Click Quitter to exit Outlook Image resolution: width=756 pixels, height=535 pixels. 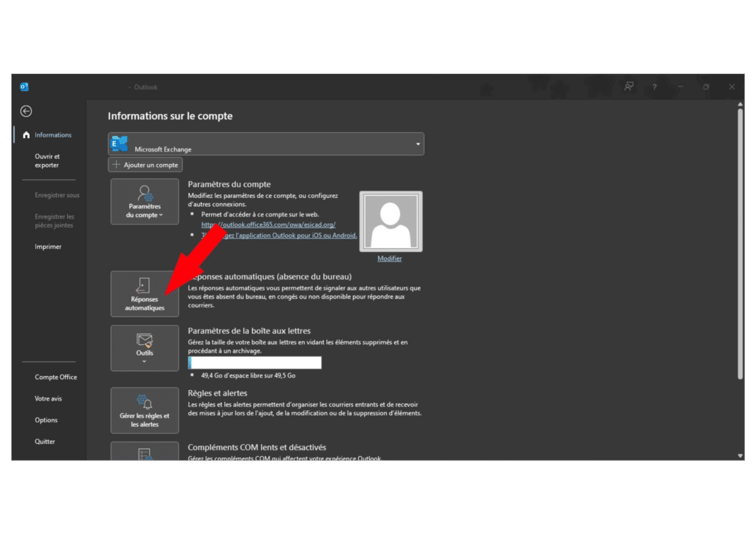coord(44,441)
